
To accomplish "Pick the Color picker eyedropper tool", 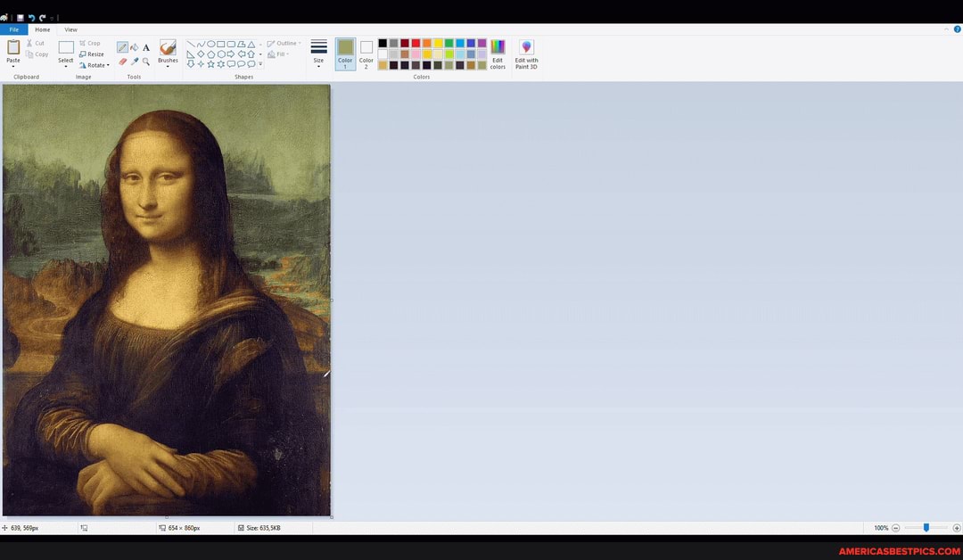I will 135,62.
